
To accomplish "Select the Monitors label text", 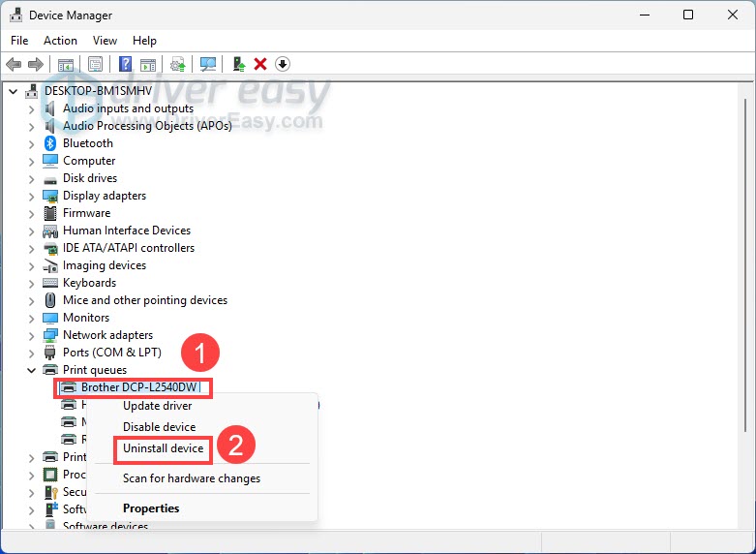I will click(86, 318).
